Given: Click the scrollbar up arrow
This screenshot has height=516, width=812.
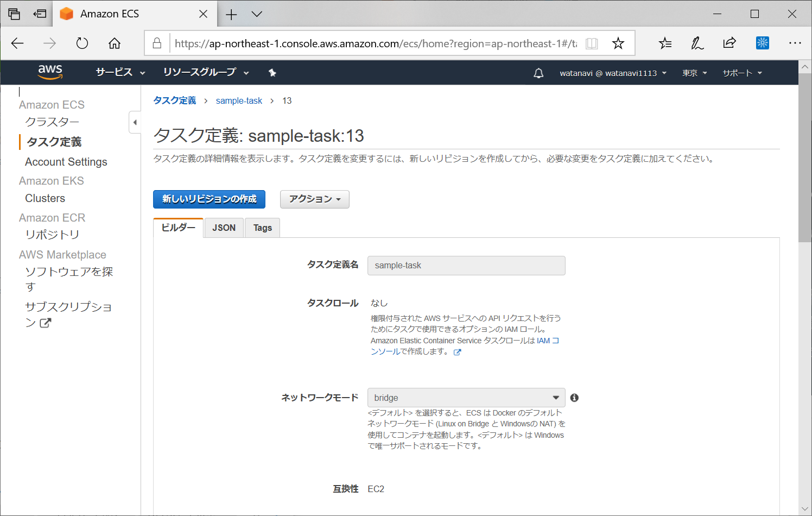Looking at the screenshot, I should (x=805, y=66).
